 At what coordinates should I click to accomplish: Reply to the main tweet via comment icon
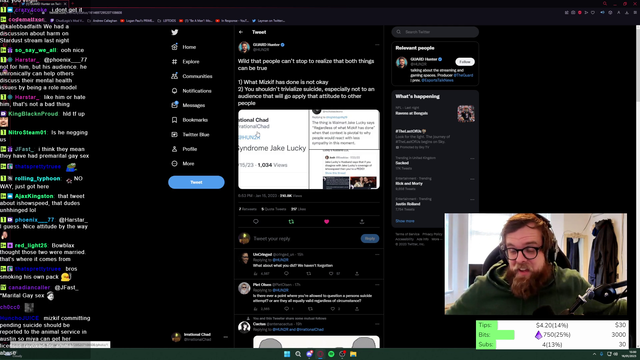coord(256,222)
